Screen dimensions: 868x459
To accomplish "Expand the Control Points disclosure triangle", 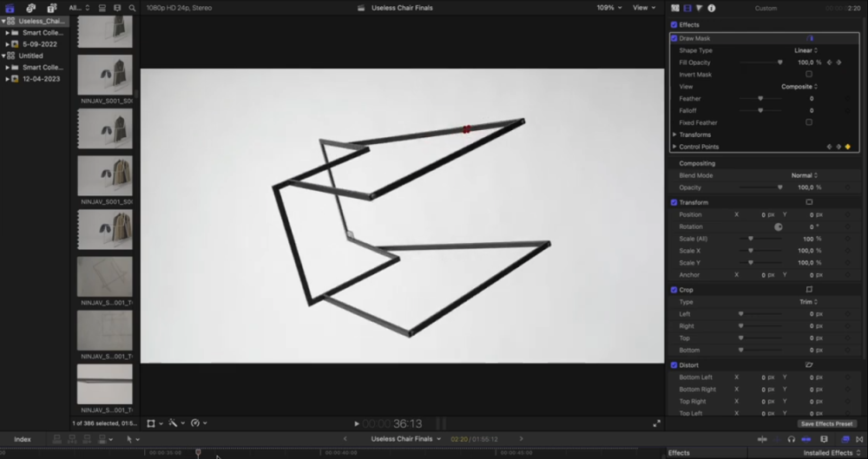I will (x=674, y=147).
